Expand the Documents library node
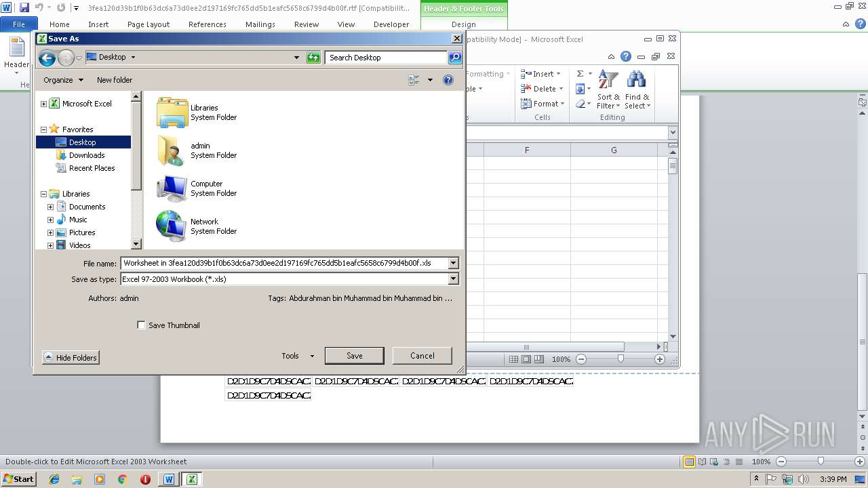This screenshot has width=868, height=488. 50,207
